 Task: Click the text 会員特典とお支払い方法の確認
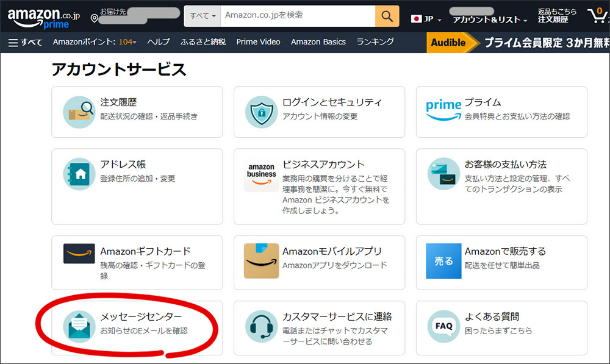(x=517, y=116)
